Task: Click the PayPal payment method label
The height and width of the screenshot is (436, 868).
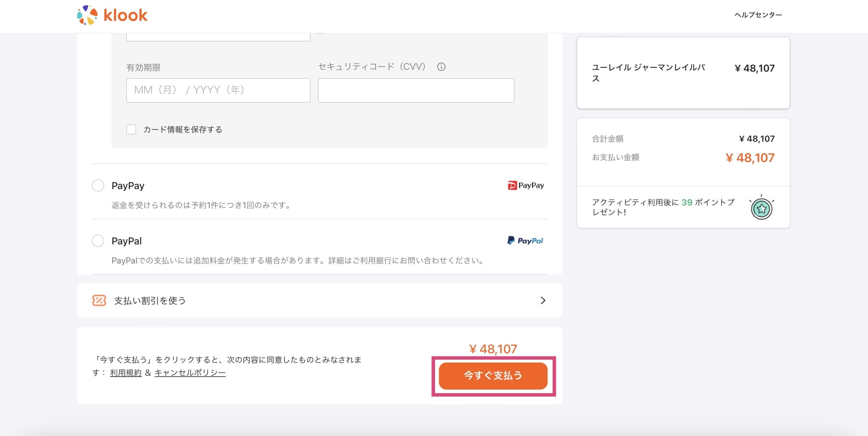Action: click(126, 241)
